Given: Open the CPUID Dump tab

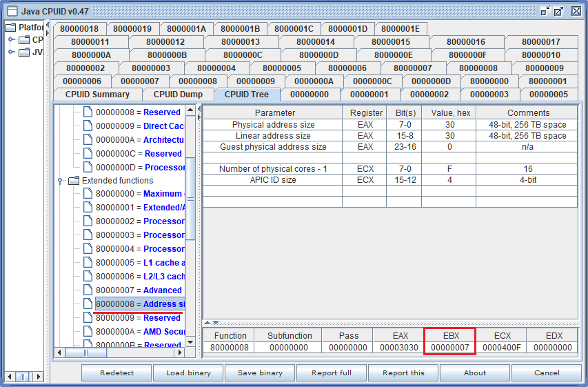Looking at the screenshot, I should pos(178,95).
